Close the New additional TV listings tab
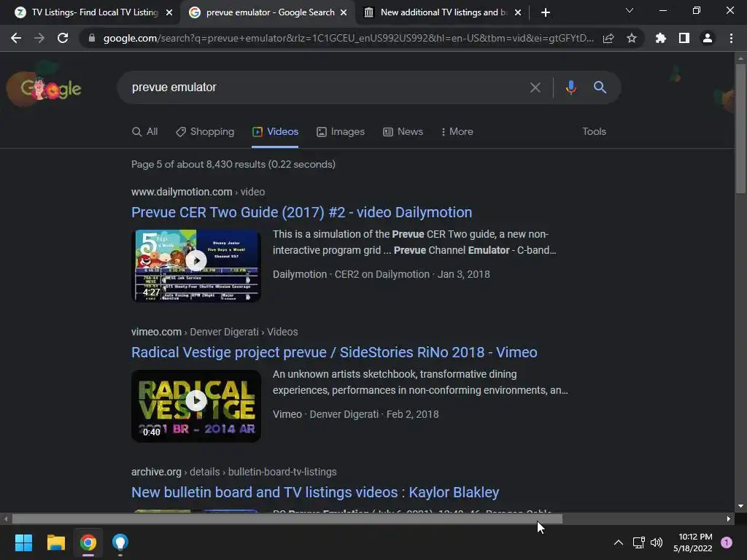The height and width of the screenshot is (560, 747). [x=518, y=12]
